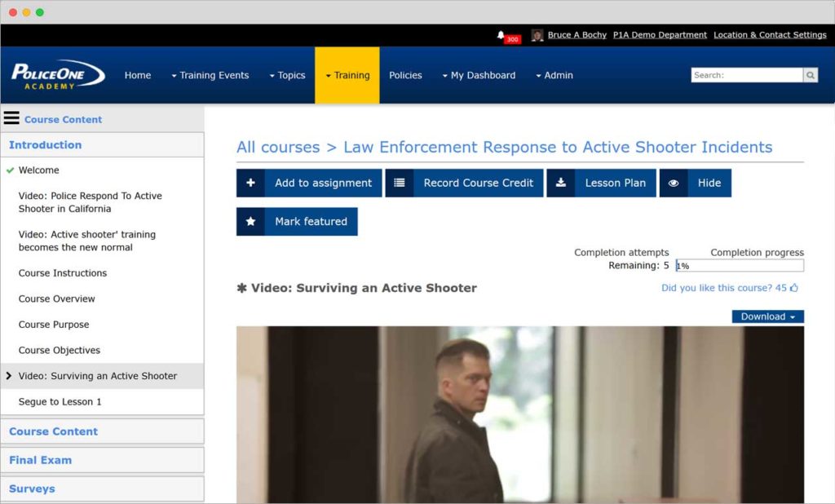Open the Welcome lesson with green checkmark

point(39,170)
